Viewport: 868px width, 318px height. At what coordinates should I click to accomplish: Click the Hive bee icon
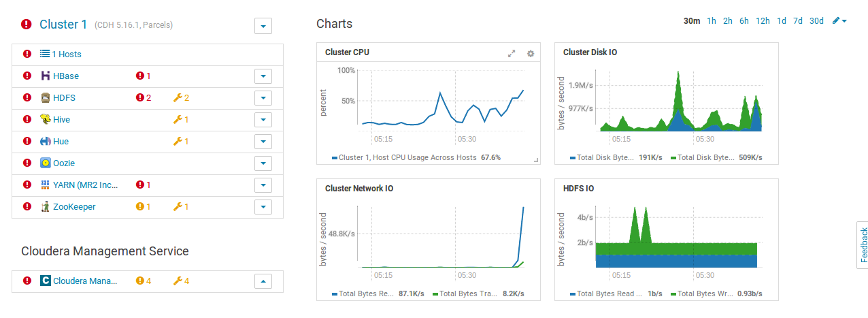(x=46, y=119)
